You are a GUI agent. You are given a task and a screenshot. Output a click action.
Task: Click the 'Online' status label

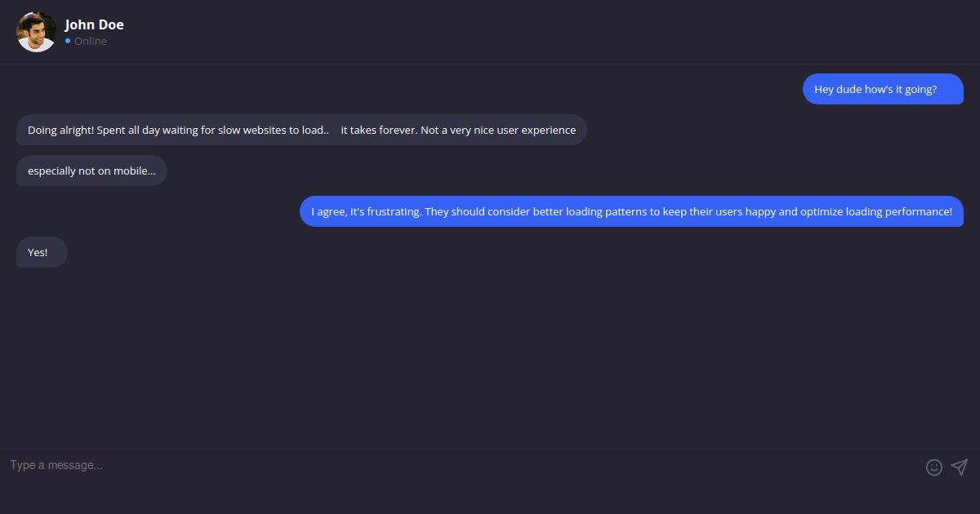coord(88,41)
